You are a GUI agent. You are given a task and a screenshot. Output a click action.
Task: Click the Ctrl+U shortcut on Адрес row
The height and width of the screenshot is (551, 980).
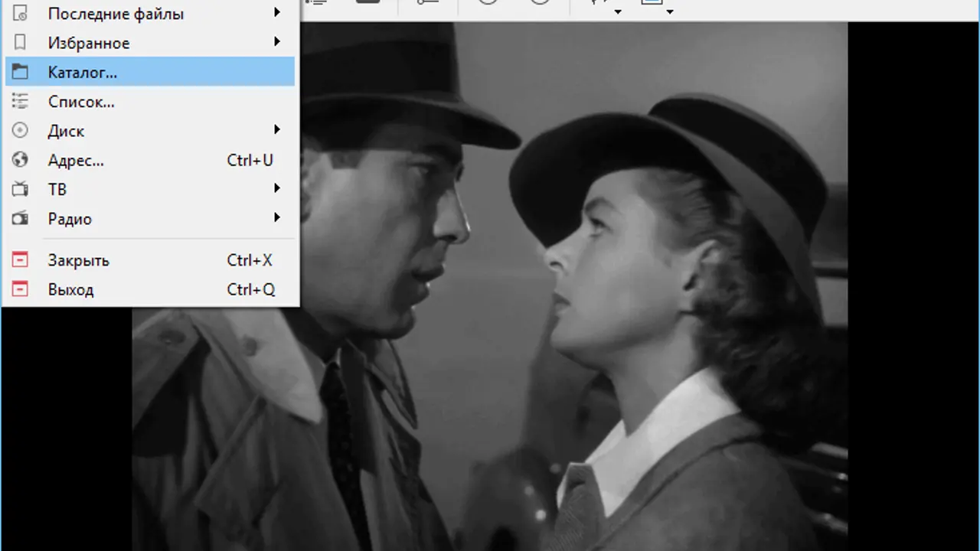(x=250, y=160)
